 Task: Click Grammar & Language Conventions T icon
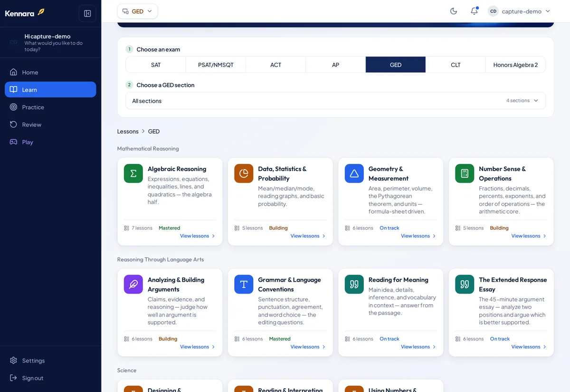tap(244, 284)
